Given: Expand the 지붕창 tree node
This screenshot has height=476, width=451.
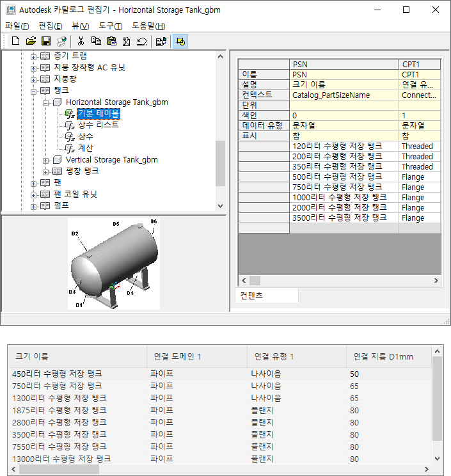Looking at the screenshot, I should click(33, 80).
